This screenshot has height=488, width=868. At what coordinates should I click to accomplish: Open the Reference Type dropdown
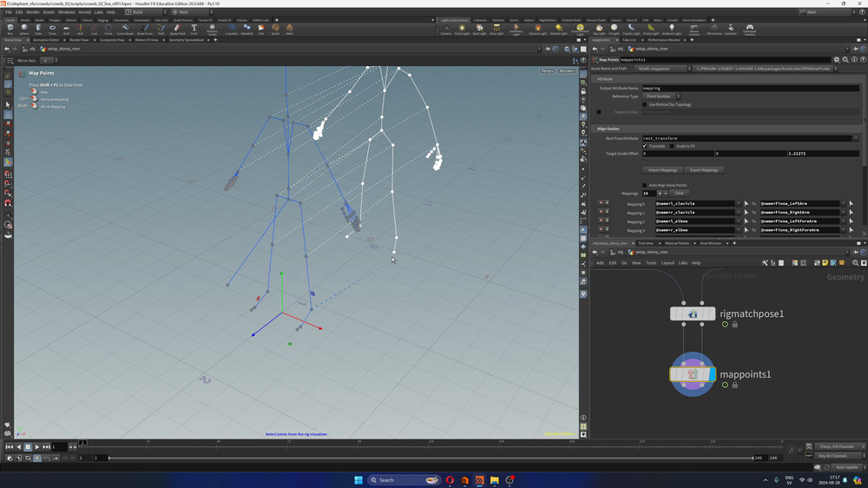[x=661, y=96]
